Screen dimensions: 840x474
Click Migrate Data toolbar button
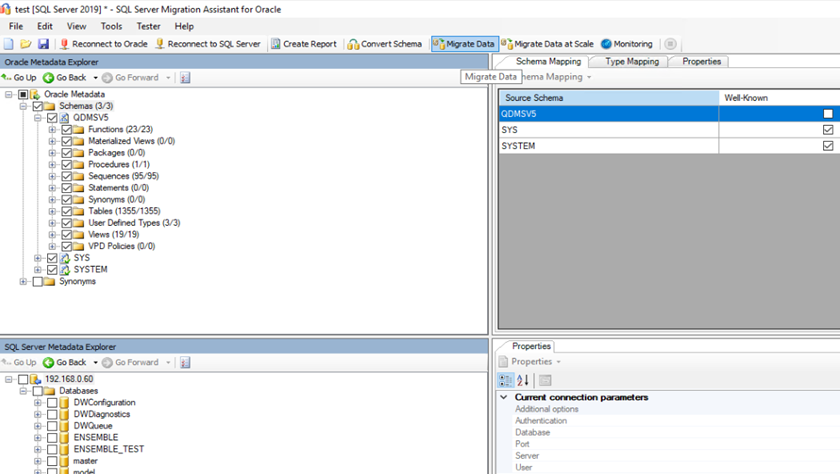[x=464, y=44]
